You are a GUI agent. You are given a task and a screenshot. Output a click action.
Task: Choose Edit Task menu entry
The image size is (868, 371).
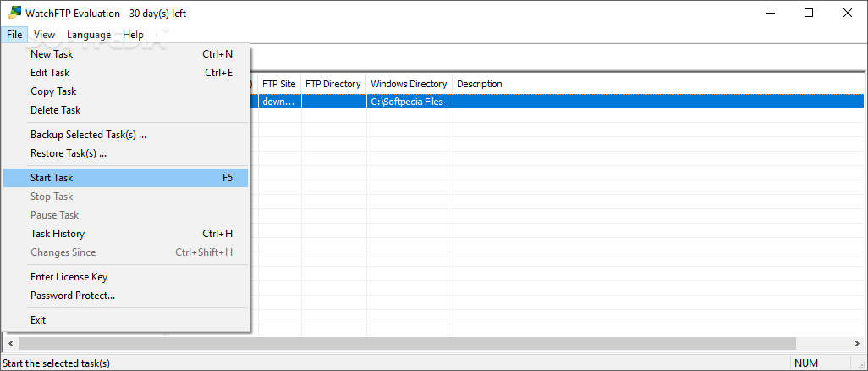[126, 73]
